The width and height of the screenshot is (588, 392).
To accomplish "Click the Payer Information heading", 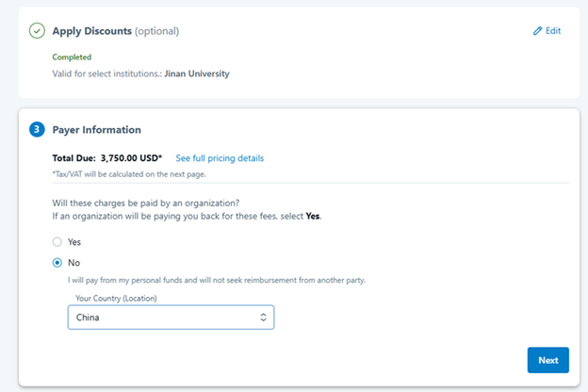I will (x=97, y=130).
